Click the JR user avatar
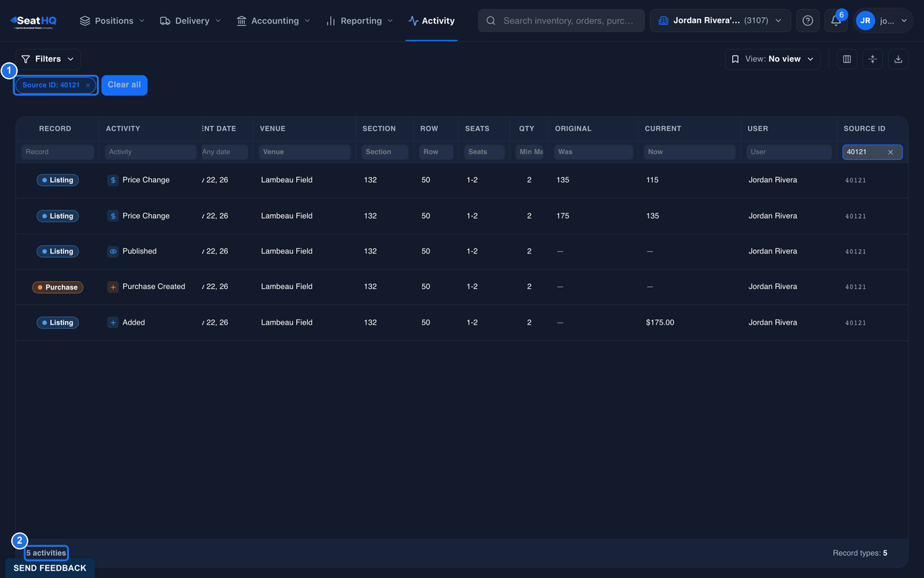The height and width of the screenshot is (578, 924). click(866, 21)
